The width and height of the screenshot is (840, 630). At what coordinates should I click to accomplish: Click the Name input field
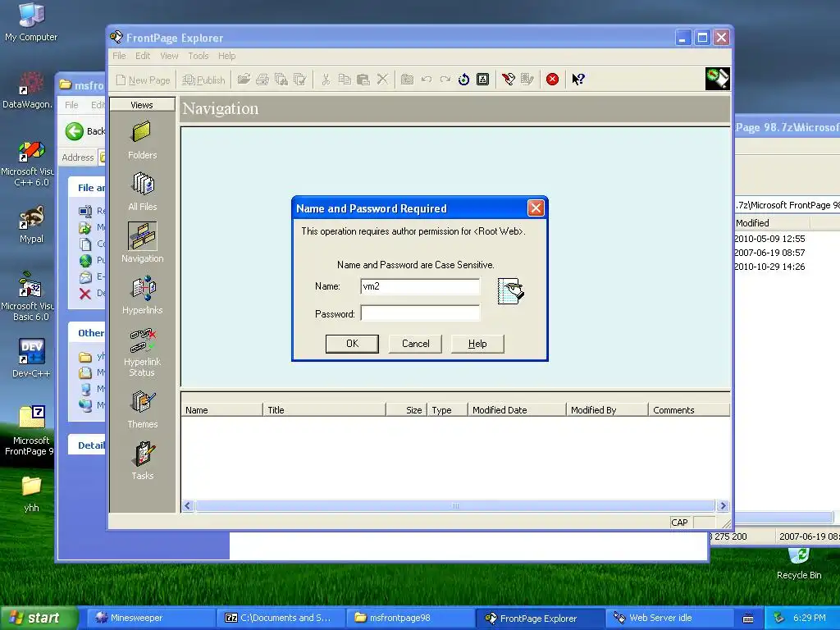420,286
